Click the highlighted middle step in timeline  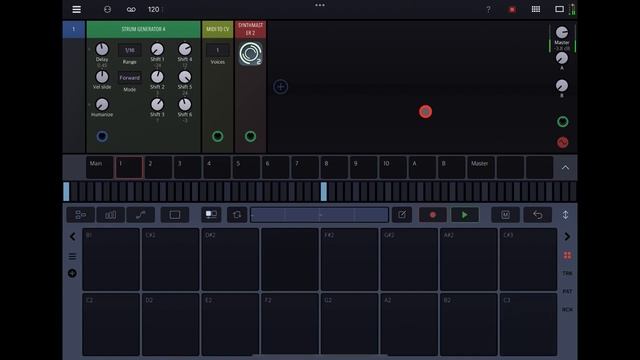coord(324,191)
